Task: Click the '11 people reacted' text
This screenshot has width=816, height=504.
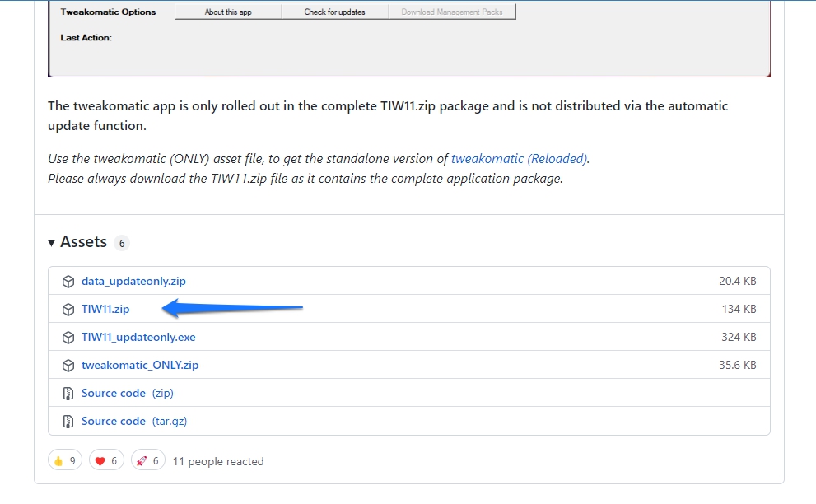Action: point(218,462)
